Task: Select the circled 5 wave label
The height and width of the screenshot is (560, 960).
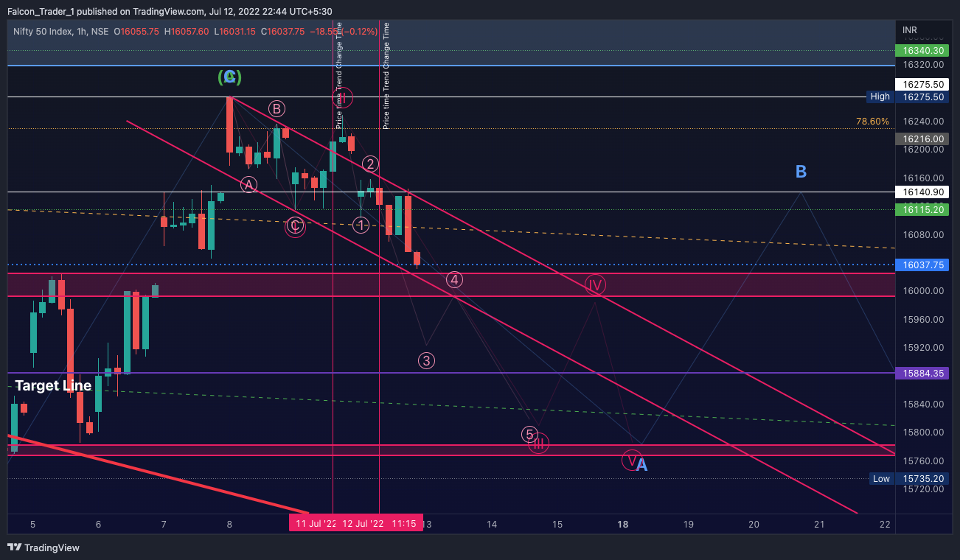Action: (529, 433)
